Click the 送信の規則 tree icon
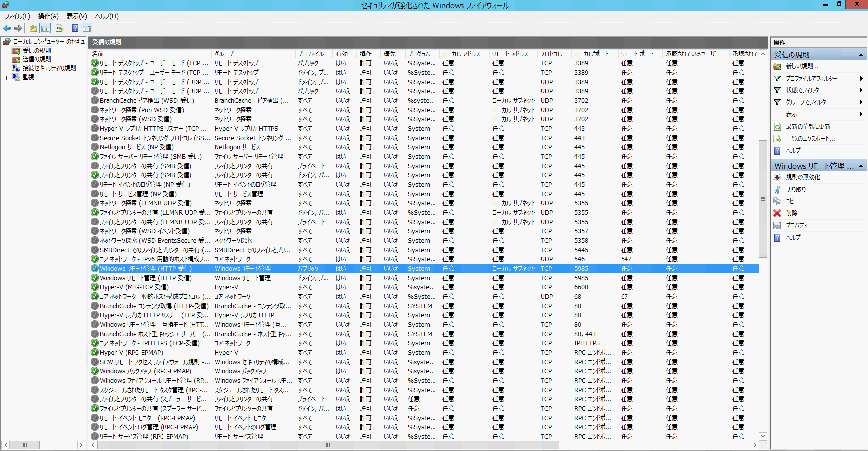The width and height of the screenshot is (868, 451). coord(16,59)
